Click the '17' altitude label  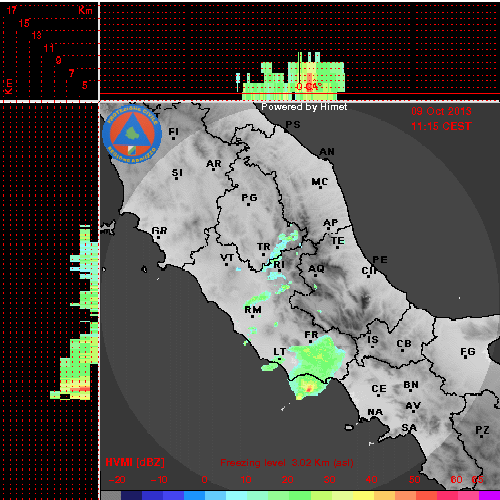(12, 10)
